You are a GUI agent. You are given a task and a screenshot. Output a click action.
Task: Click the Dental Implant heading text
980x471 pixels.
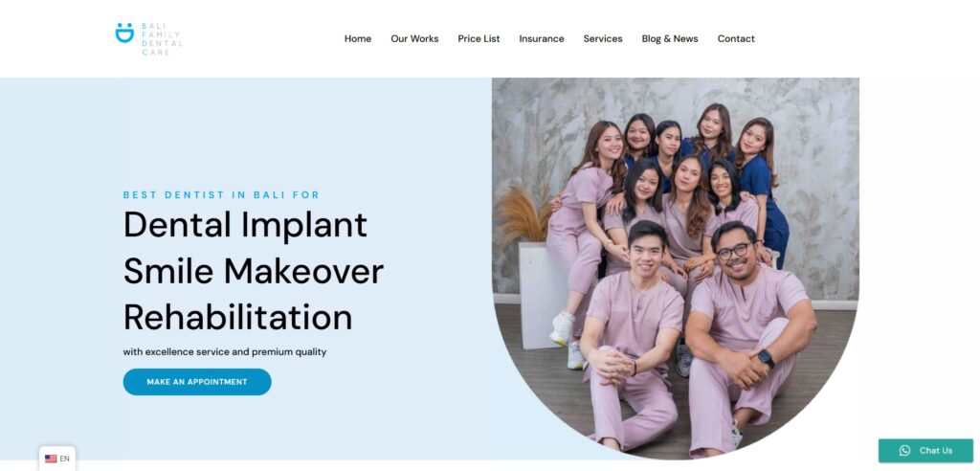coord(245,225)
